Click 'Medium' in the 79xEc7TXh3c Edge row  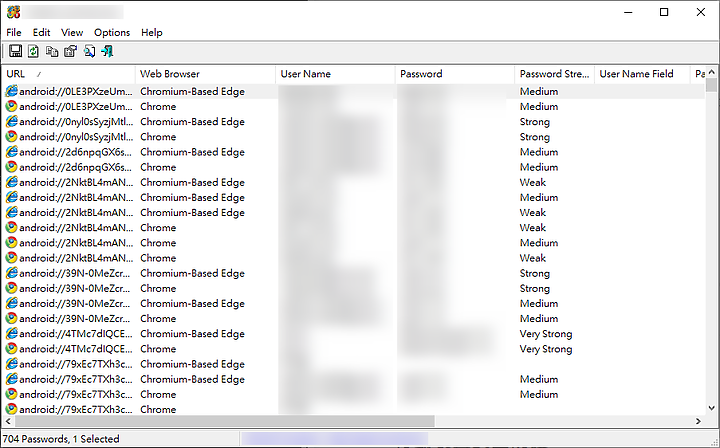(x=539, y=379)
